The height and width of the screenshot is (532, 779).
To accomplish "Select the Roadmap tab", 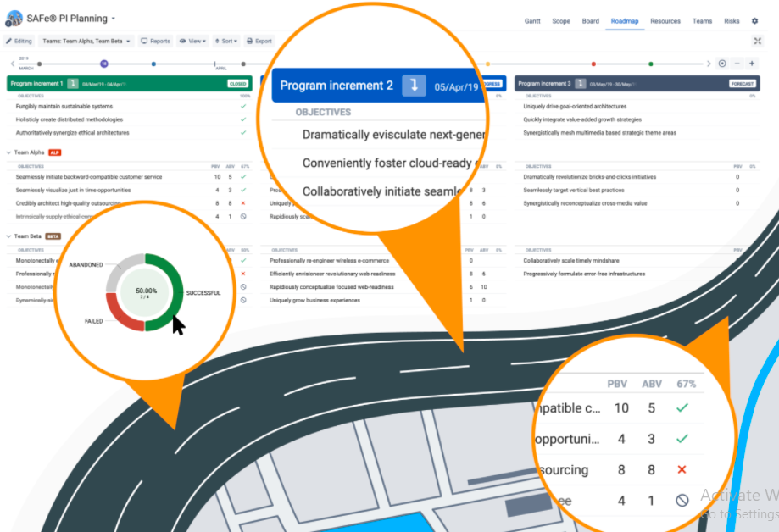I will (x=625, y=21).
